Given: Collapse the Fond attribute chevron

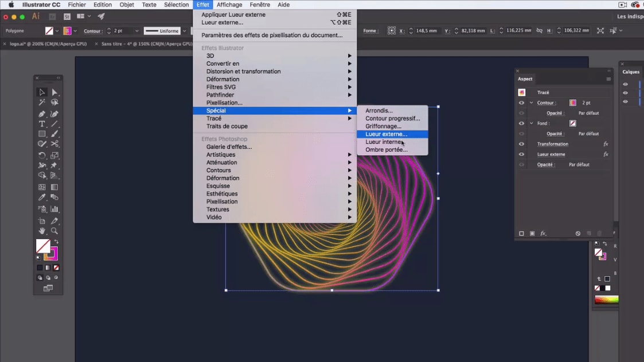Looking at the screenshot, I should pos(531,124).
